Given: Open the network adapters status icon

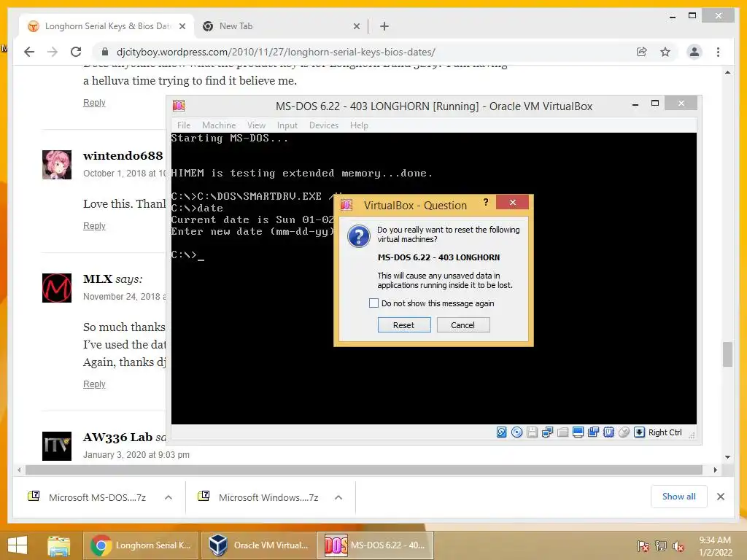Looking at the screenshot, I should (547, 432).
